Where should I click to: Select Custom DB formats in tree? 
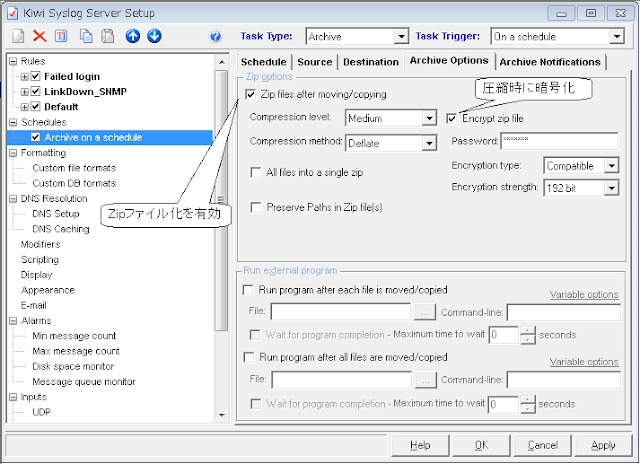click(x=74, y=183)
